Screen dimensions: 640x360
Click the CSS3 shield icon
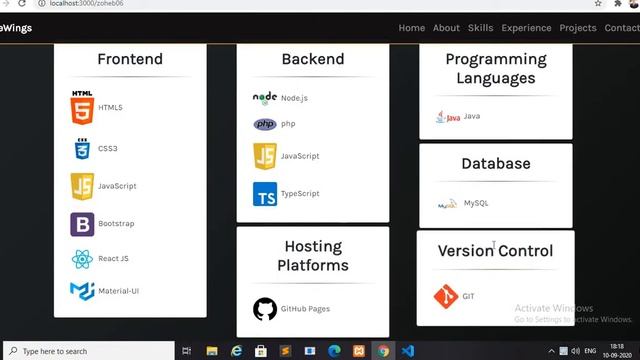tap(82, 149)
